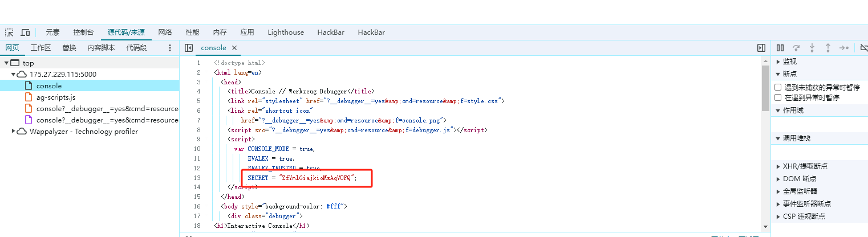Screen dimensions: 868x237
Task: Click the purple file icon in the tree
Action: pos(28,120)
